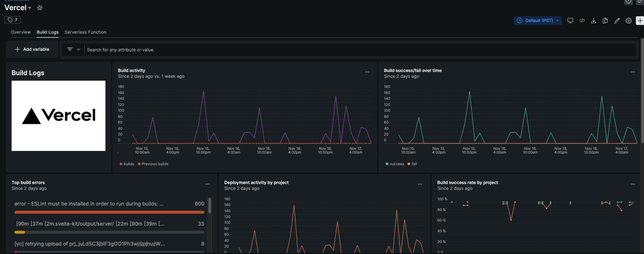This screenshot has height=254, width=644.
Task: Favorite the Vercel dashboard with the star
Action: click(40, 8)
